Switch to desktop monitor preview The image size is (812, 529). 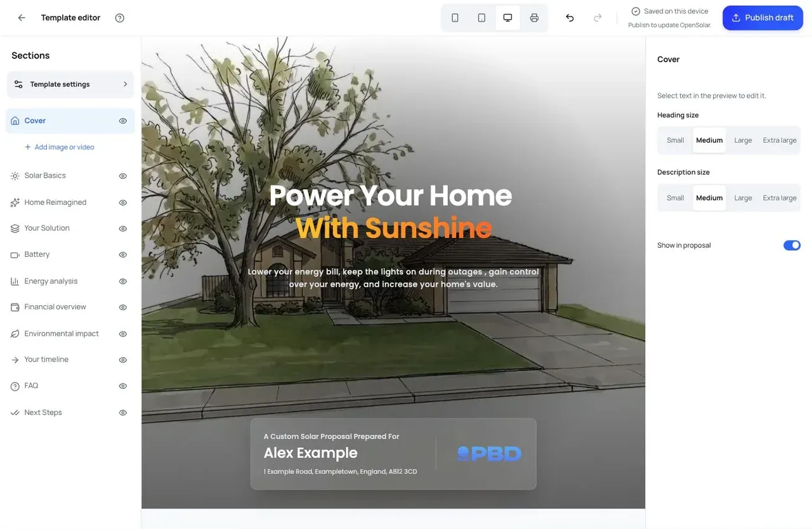[x=507, y=18]
